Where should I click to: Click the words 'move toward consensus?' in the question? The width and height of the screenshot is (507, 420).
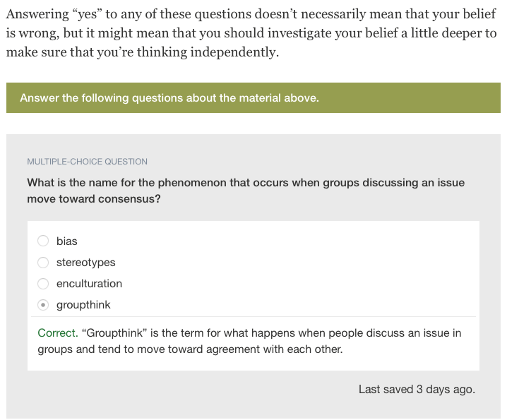tap(94, 199)
